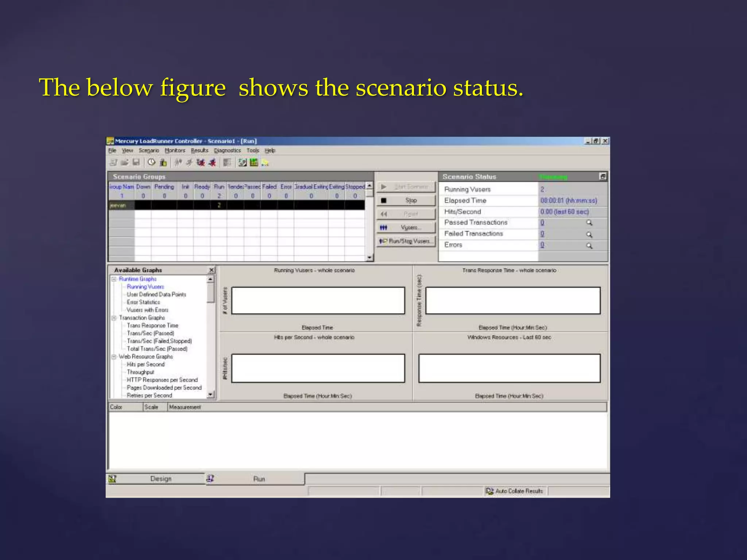Click the Running Vusers - whole scenario graph

coord(318,300)
